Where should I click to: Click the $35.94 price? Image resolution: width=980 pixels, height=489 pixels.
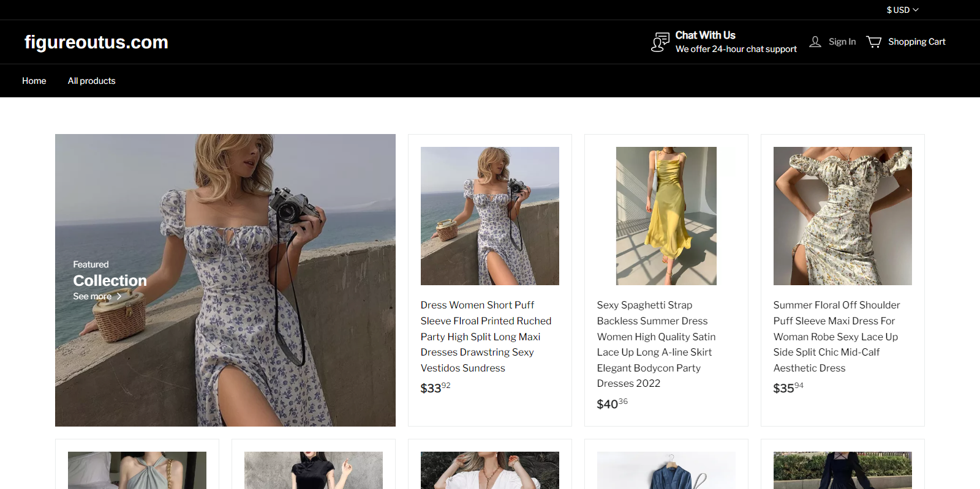click(788, 388)
